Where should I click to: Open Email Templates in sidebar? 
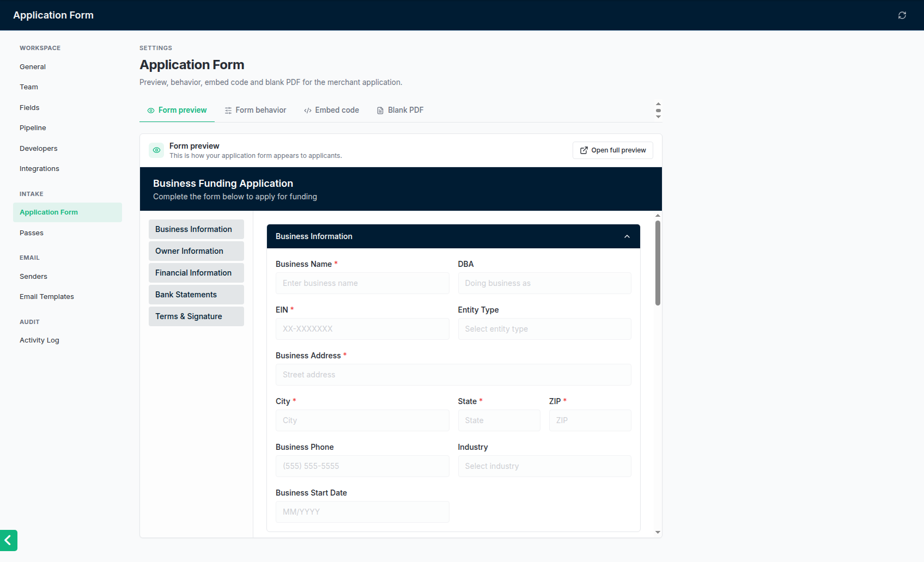tap(68, 297)
